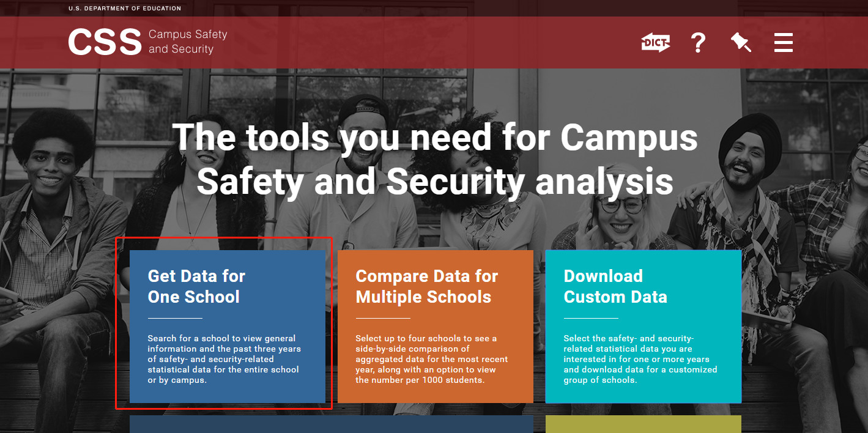This screenshot has width=868, height=433.
Task: Open Get Data for One School heading
Action: coord(196,286)
